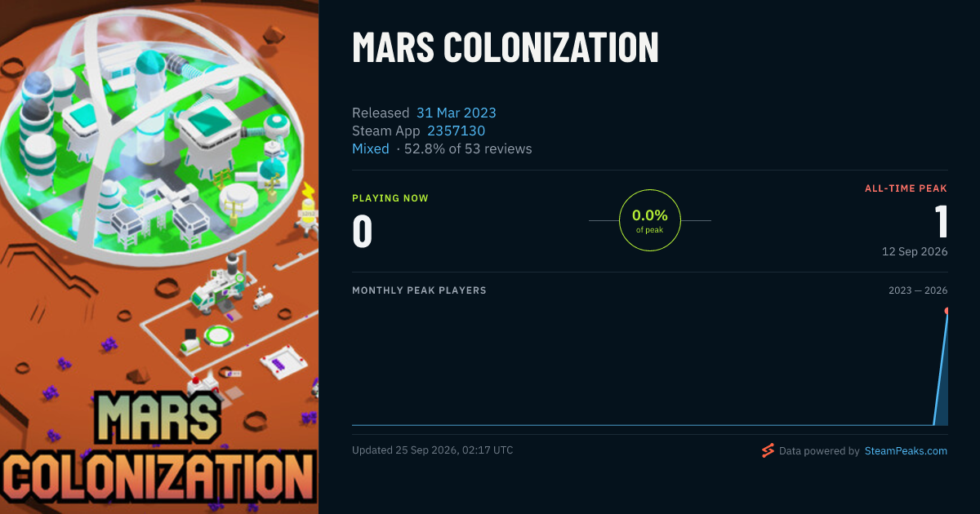Image resolution: width=980 pixels, height=514 pixels.
Task: Click the 0.0% of peak circle
Action: [650, 220]
